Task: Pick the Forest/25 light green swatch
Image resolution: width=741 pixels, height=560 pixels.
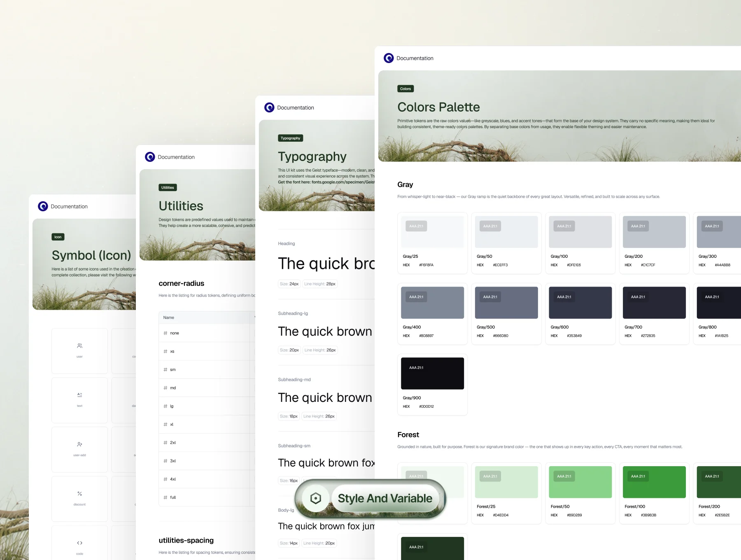Action: [x=506, y=482]
